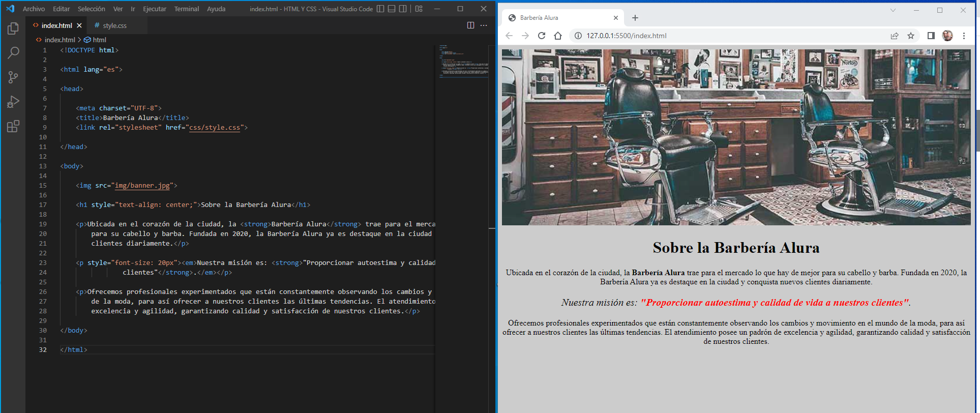
Task: Open the Selección menu
Action: [92, 9]
